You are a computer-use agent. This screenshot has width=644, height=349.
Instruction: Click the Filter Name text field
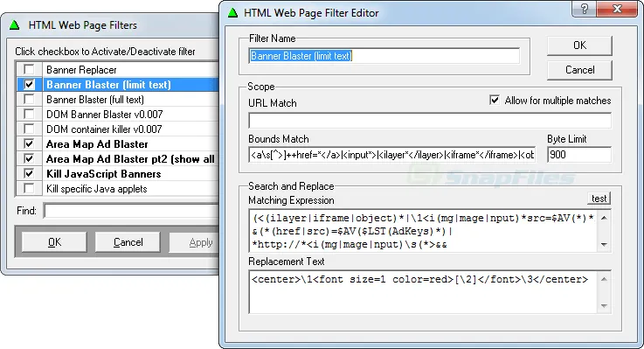(x=384, y=56)
